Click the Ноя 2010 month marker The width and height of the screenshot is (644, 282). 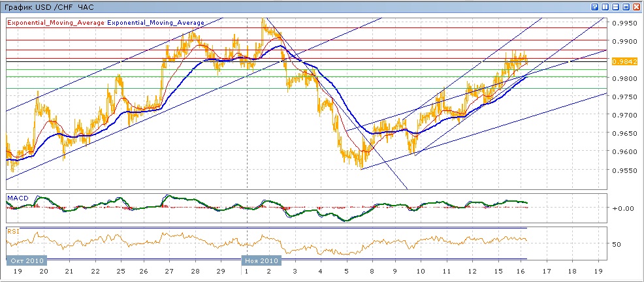tap(261, 260)
